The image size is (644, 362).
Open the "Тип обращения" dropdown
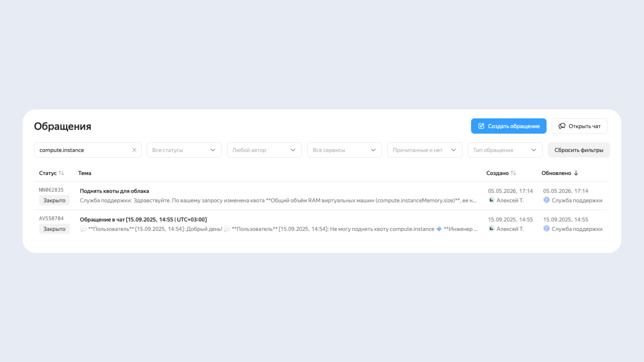pos(505,150)
